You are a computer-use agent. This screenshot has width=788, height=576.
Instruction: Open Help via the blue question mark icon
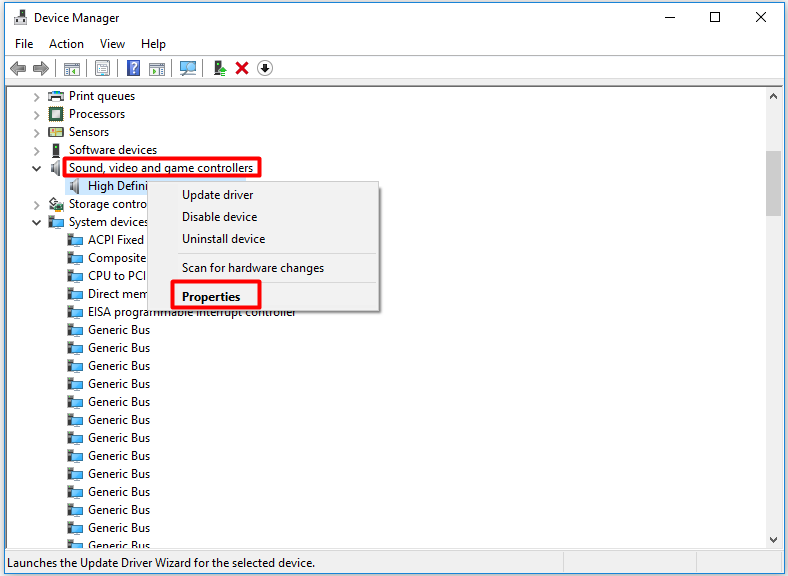[133, 68]
